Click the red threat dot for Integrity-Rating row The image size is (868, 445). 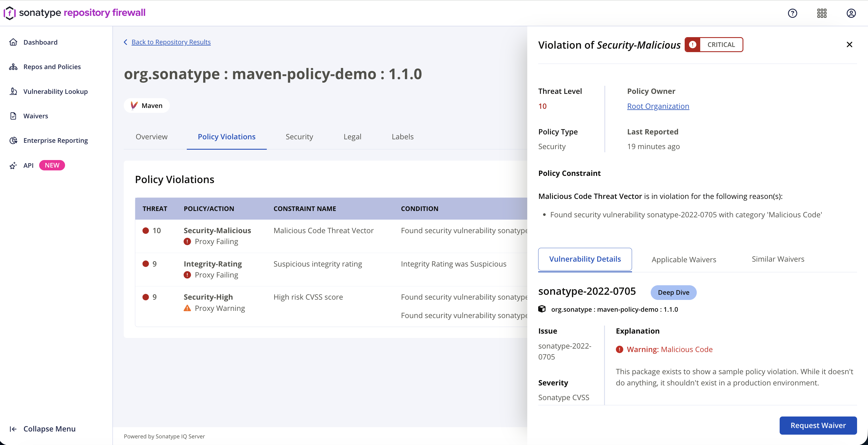tap(146, 264)
